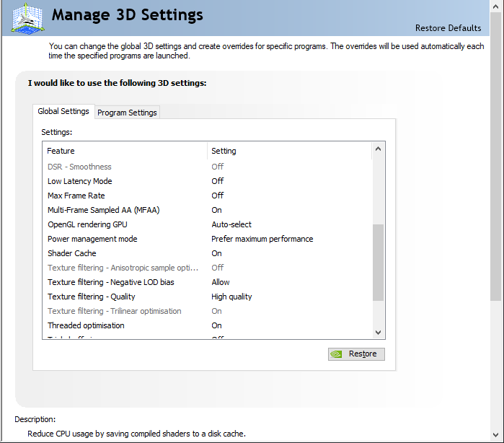
Task: Switch to Program Settings tab
Action: point(127,113)
